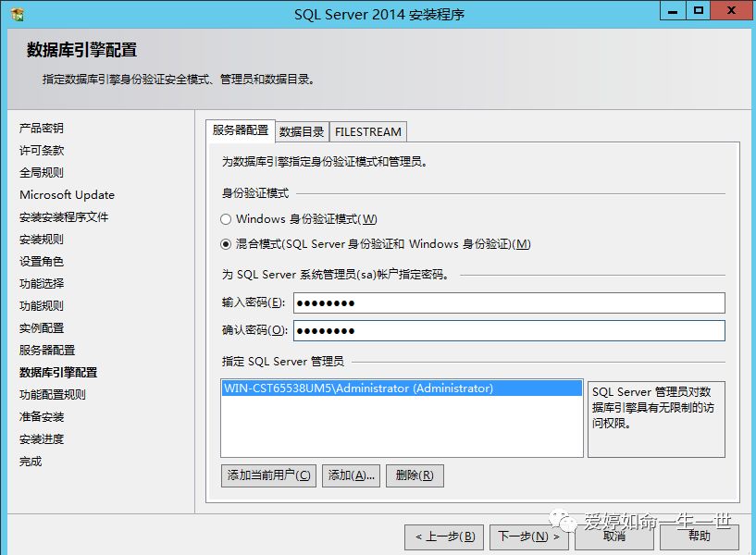Go back with 上一步(B) button
The image size is (756, 555).
(444, 536)
